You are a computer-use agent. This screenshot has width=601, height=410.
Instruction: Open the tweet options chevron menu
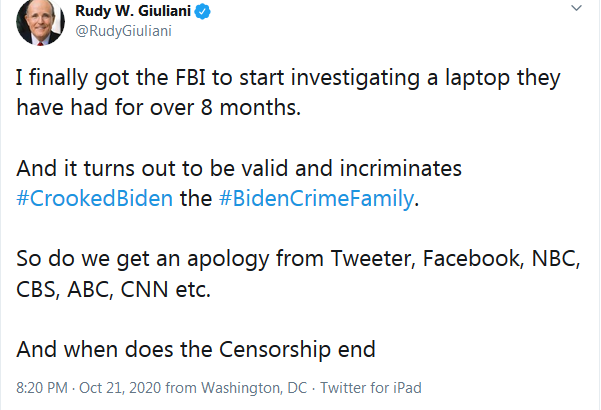pos(576,8)
